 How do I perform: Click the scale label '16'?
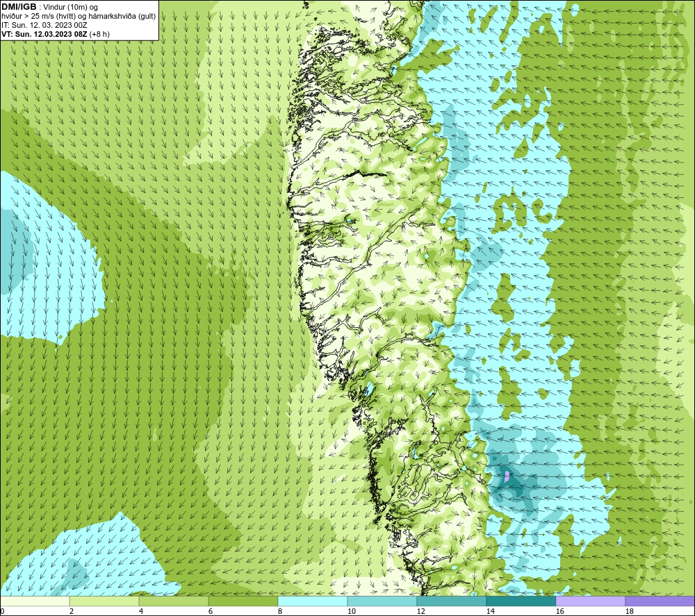click(560, 612)
